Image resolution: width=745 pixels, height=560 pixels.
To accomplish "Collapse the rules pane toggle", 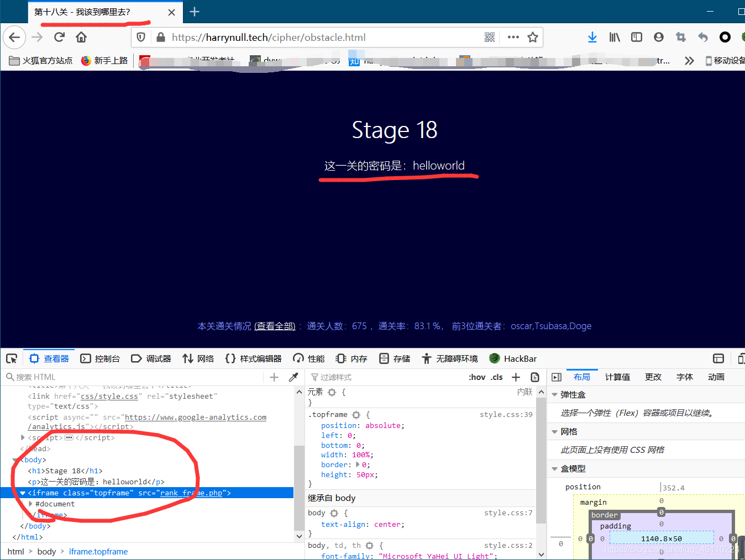I will pos(557,377).
